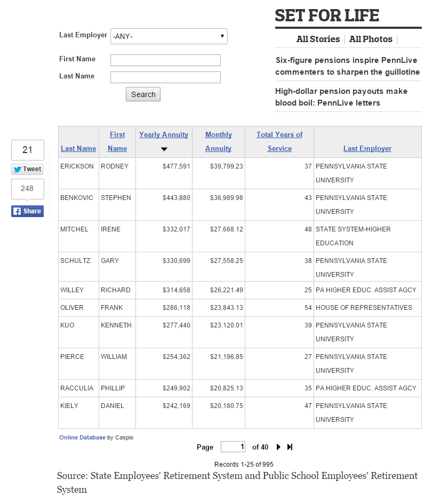Sort table by Last Name column
The width and height of the screenshot is (441, 504).
pyautogui.click(x=78, y=149)
